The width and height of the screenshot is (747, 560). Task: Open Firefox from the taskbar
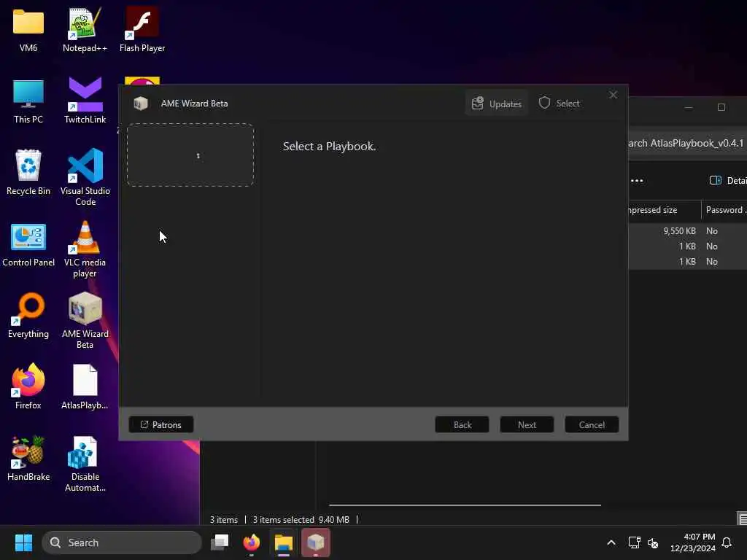coord(252,542)
